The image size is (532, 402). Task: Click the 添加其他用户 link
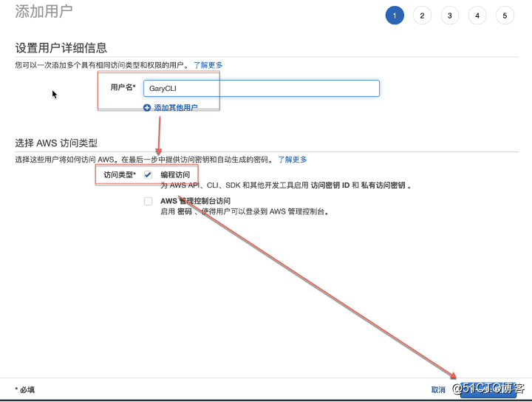[x=176, y=108]
